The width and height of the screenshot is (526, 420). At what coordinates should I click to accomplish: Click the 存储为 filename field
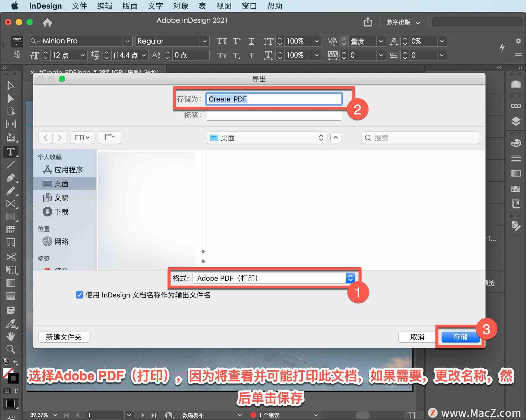[x=274, y=99]
